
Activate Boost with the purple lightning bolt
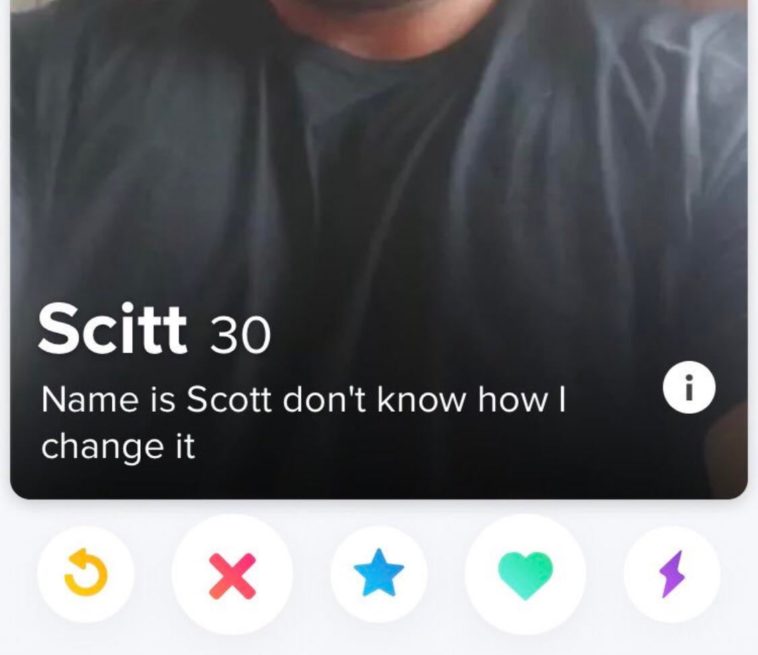pyautogui.click(x=672, y=574)
